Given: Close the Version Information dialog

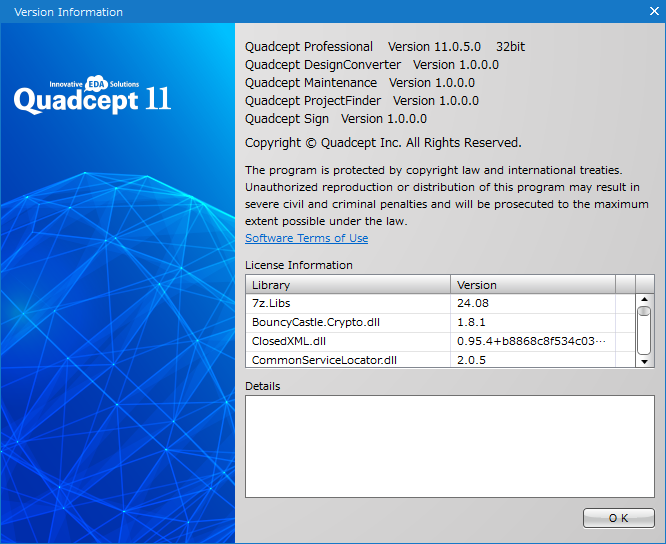Looking at the screenshot, I should tap(653, 11).
